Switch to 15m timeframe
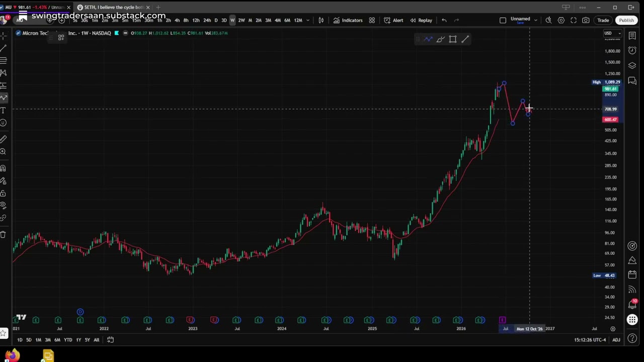 (x=136, y=20)
